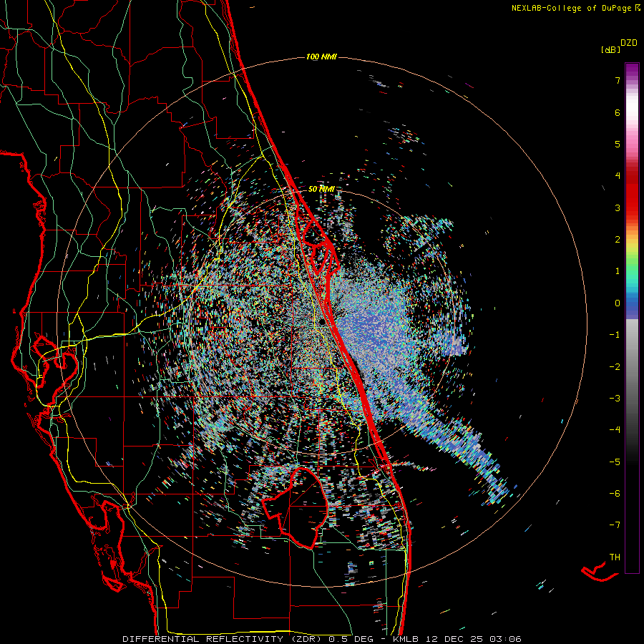Viewport: 644px width, 644px height.
Task: Click the -2 value on color scale
Action: pyautogui.click(x=615, y=367)
